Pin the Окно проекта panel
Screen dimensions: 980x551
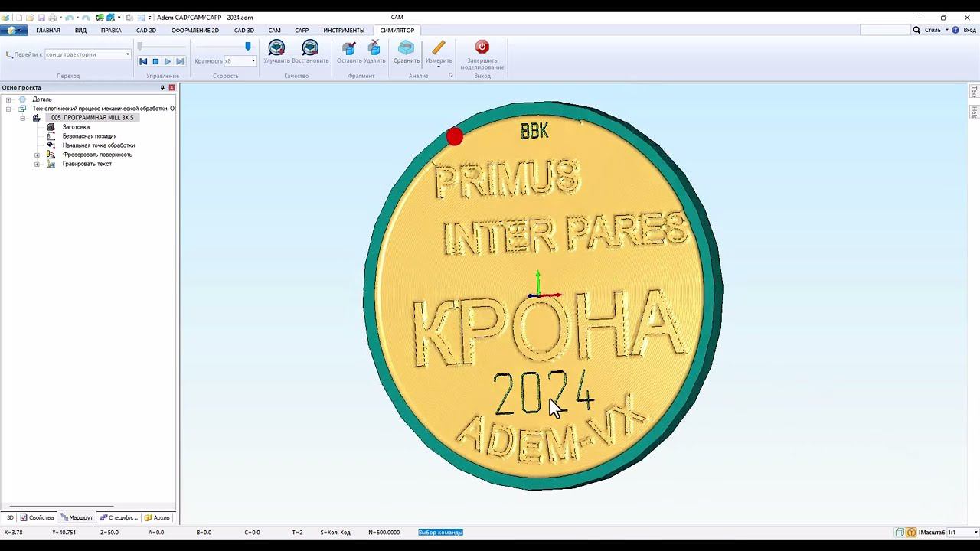(x=162, y=87)
